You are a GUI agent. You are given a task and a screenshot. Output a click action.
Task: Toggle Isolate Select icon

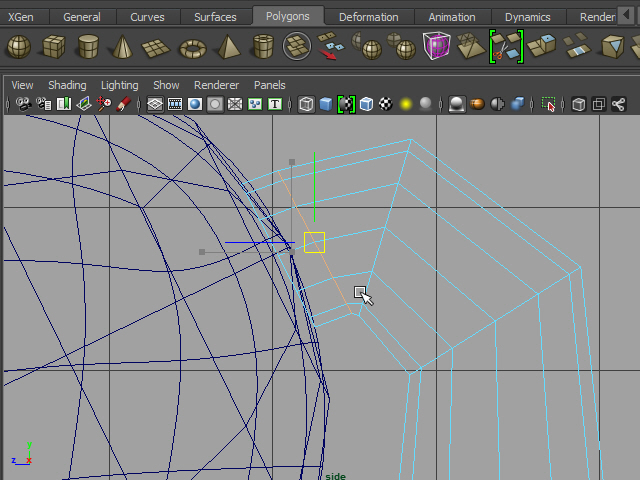click(x=548, y=104)
